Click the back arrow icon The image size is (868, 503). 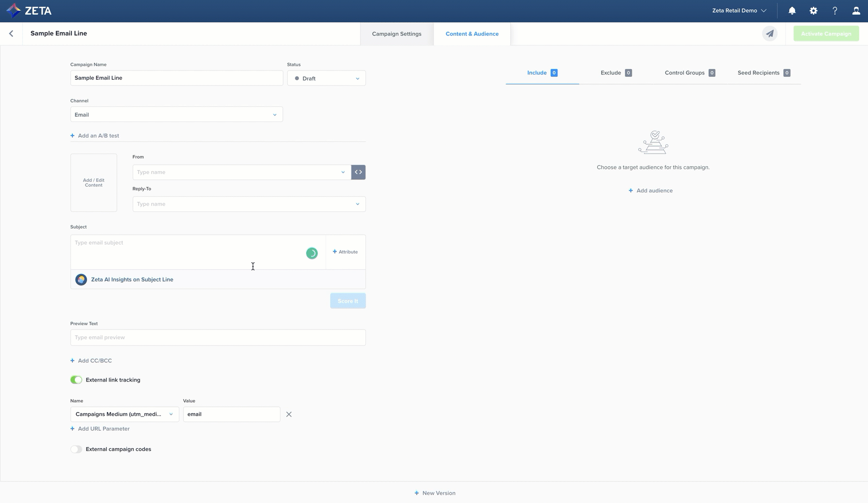pos(11,34)
